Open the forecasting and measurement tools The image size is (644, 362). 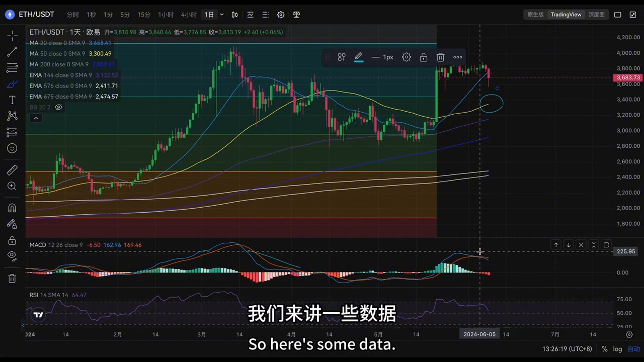click(x=12, y=132)
